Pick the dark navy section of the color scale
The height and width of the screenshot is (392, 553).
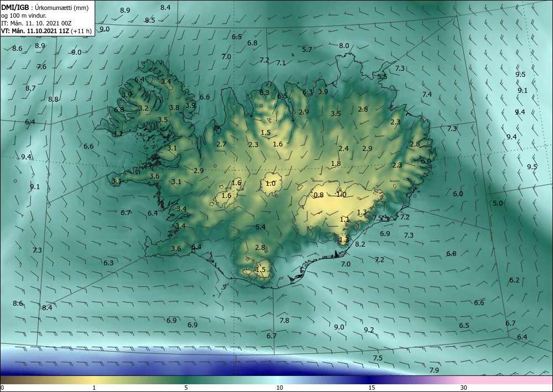pos(371,380)
